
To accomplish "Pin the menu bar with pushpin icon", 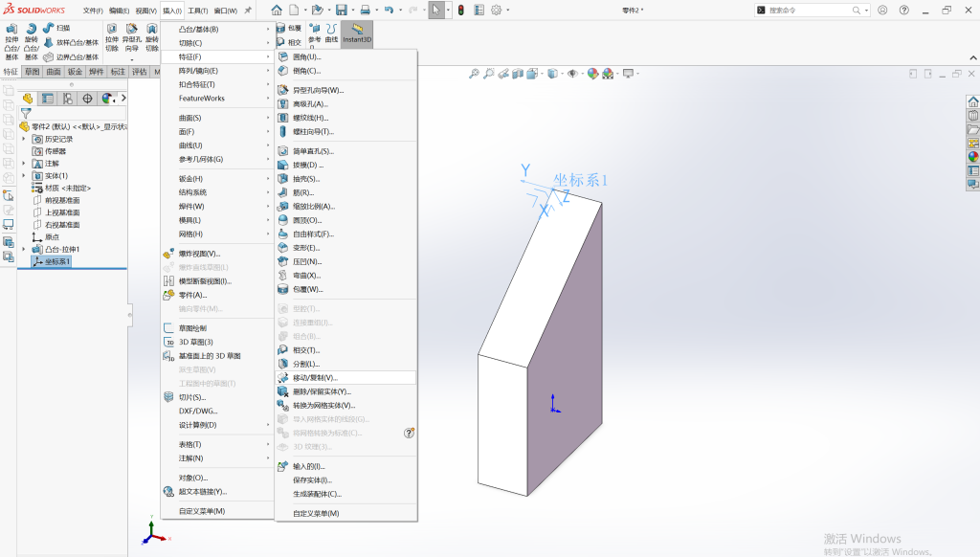I will click(248, 11).
